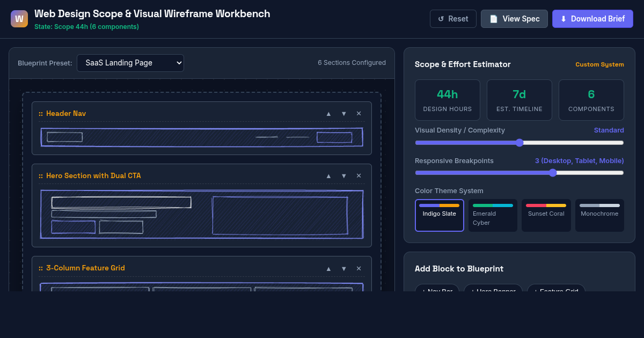Screen dimensions: 644x338
Task: Click the 7d Est. Timeline stat card
Action: point(519,100)
